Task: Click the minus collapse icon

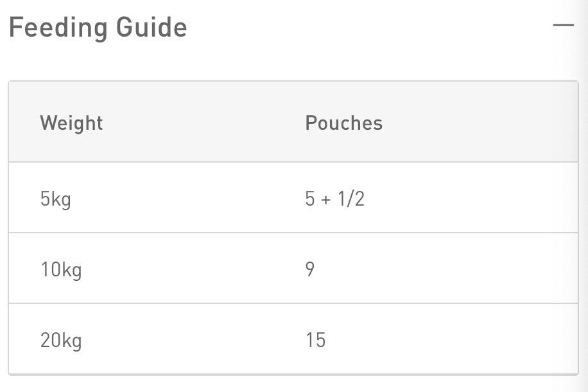Action: pyautogui.click(x=563, y=25)
